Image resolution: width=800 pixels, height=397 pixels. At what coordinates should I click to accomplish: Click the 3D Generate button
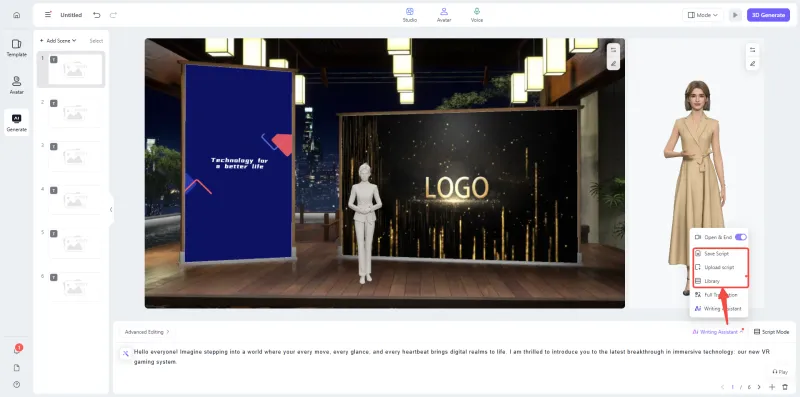pyautogui.click(x=768, y=15)
